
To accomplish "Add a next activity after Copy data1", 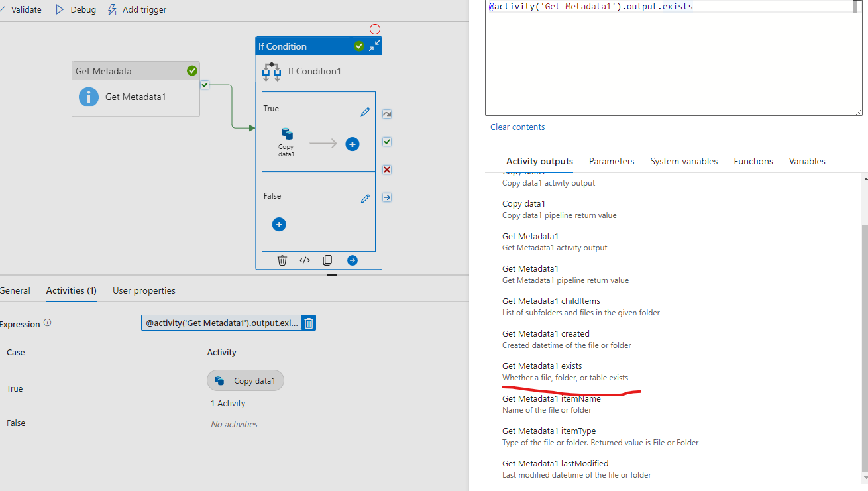I will coord(352,143).
